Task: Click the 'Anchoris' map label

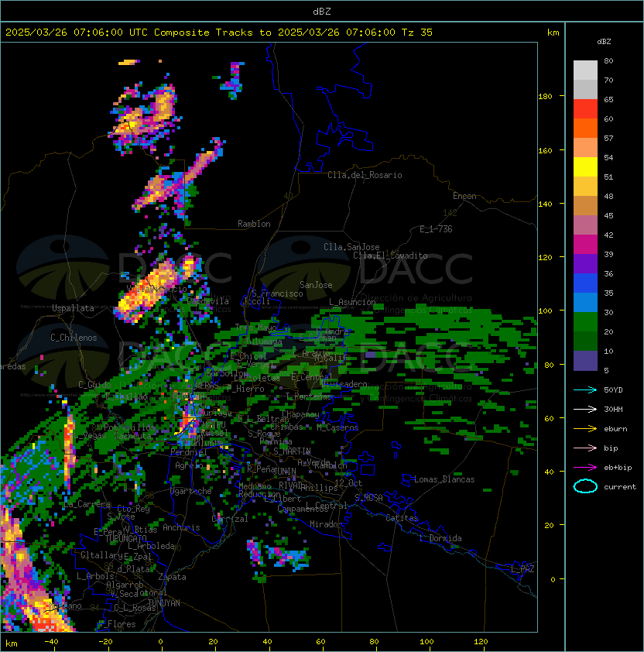Action: (x=181, y=527)
